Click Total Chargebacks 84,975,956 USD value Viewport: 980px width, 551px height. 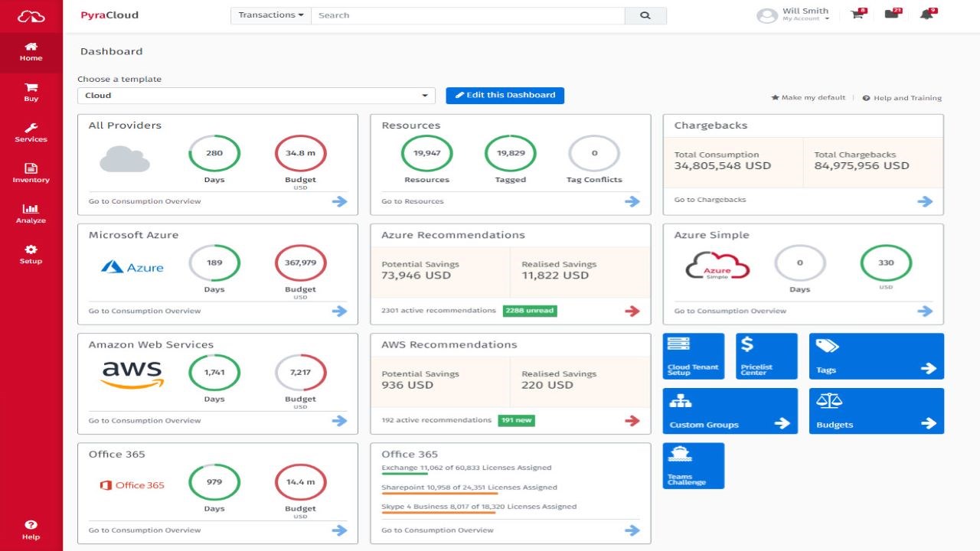(x=862, y=165)
